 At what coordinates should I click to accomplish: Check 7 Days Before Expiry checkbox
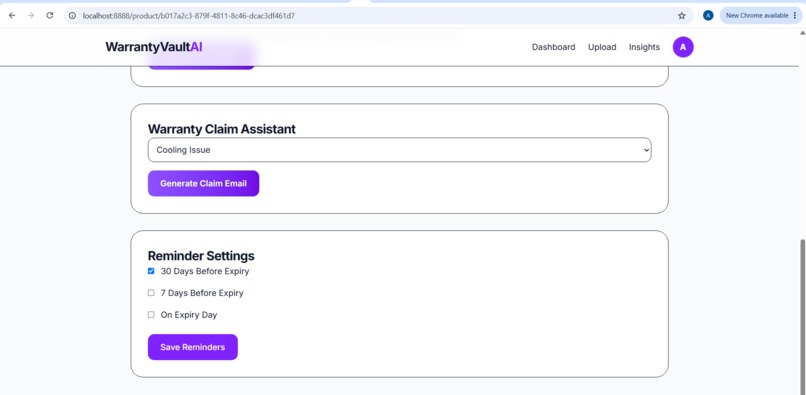(151, 293)
